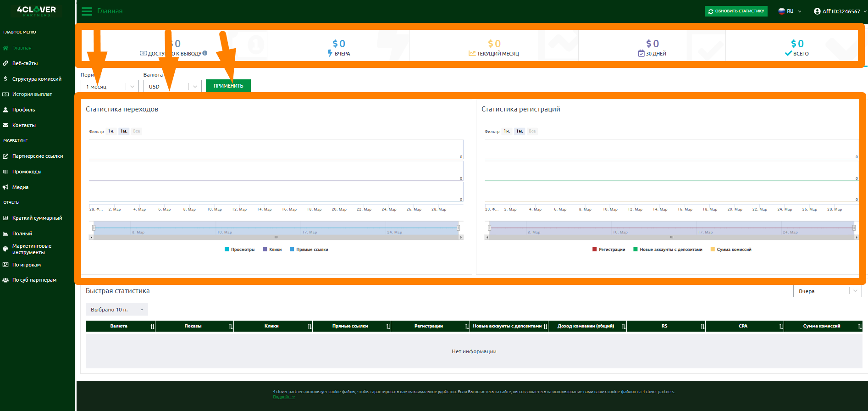Open the 'Выбрано 10 п.' column selector
Viewport: 868px width, 411px height.
point(117,310)
